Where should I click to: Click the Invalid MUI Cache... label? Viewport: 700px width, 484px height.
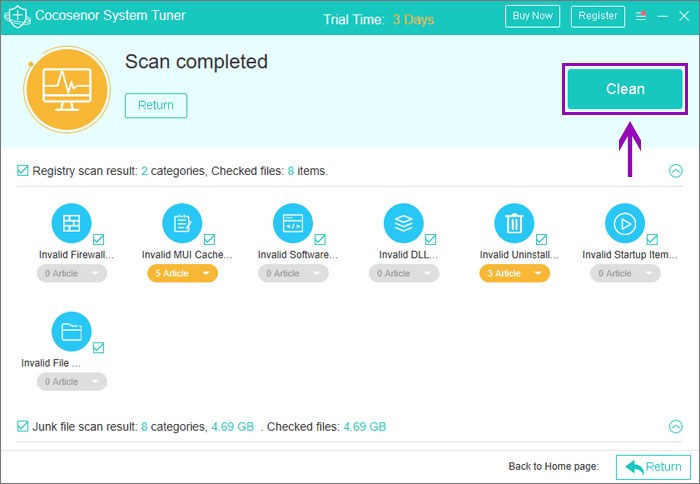pyautogui.click(x=187, y=255)
